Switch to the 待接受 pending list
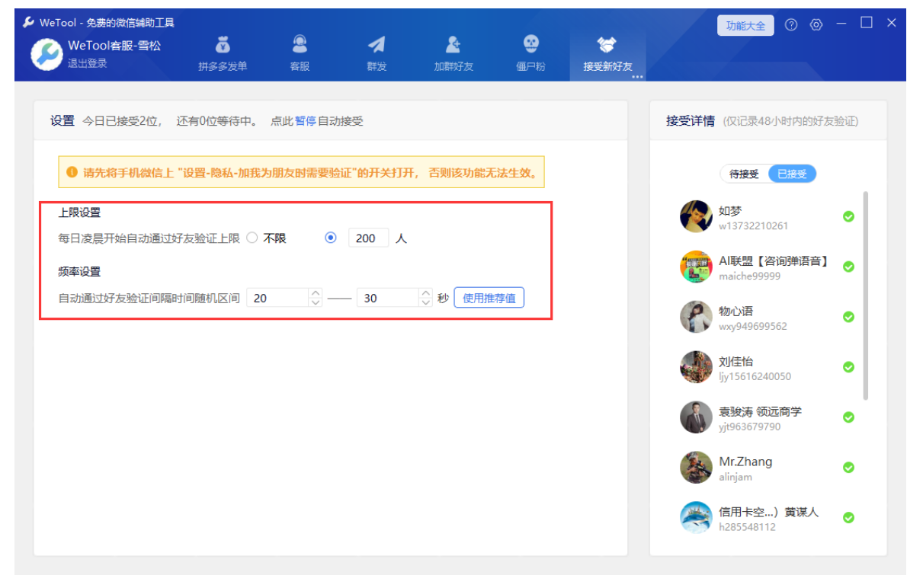The image size is (923, 588). pos(744,174)
